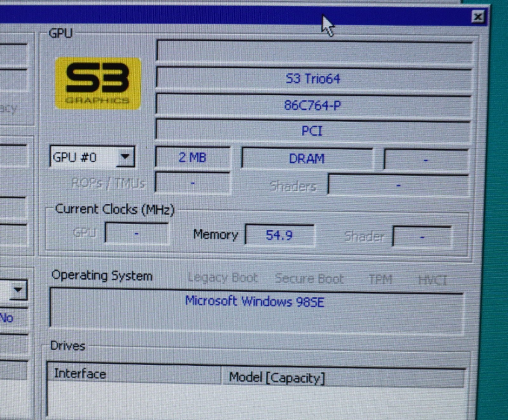Click the TPM indicator
The image size is (508, 420).
[380, 280]
